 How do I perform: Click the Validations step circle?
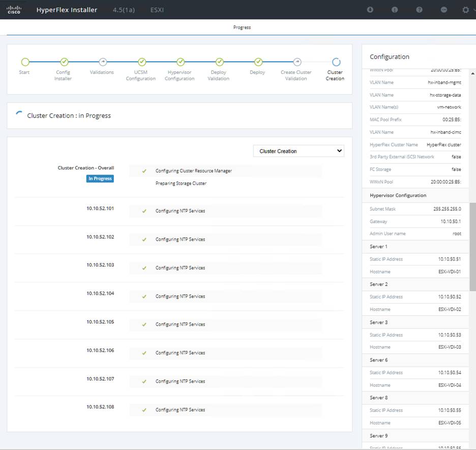(103, 62)
